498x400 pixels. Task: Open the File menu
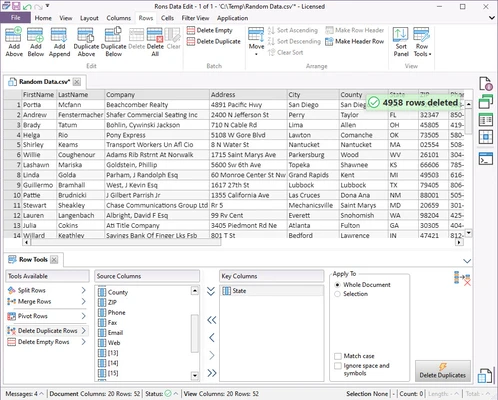click(x=15, y=18)
